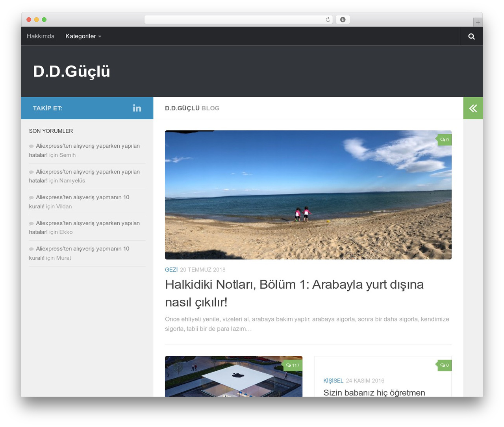
Task: Open the Apple store thumbnail image
Action: 233,377
